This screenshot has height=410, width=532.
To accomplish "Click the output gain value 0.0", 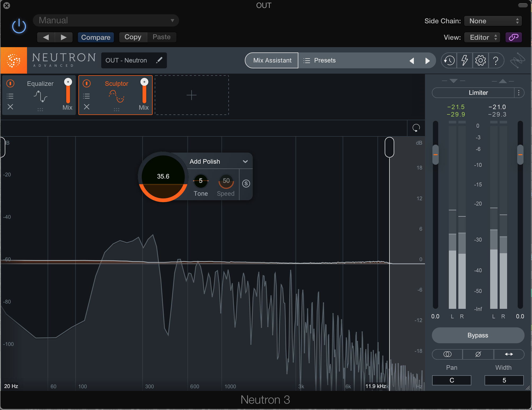I will (520, 316).
